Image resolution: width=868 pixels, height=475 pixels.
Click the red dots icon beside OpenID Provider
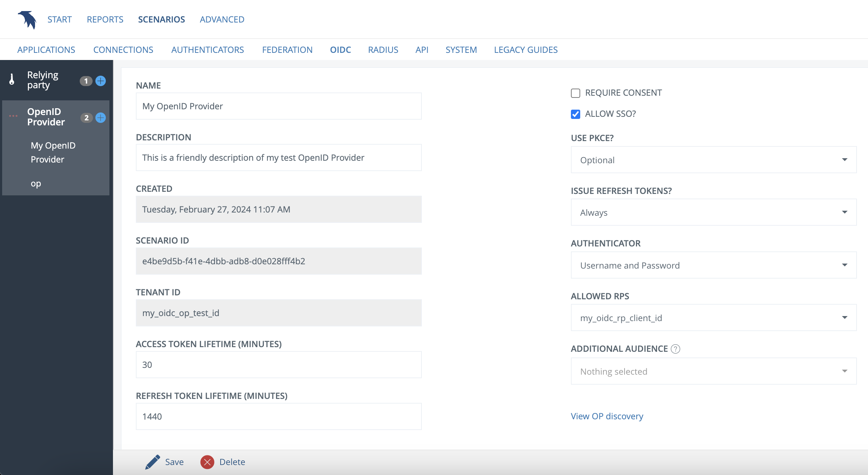pyautogui.click(x=13, y=116)
